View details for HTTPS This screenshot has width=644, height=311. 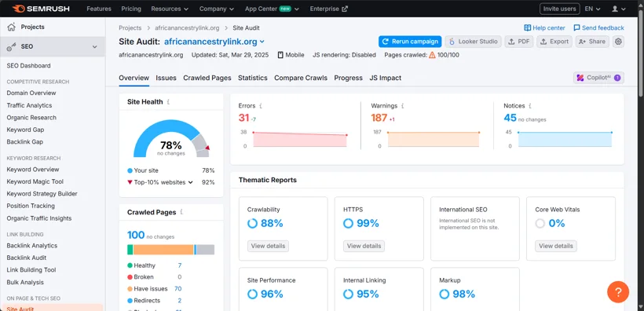pyautogui.click(x=364, y=246)
